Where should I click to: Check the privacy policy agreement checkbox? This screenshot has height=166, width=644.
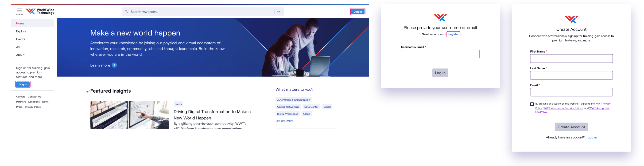coord(532,104)
